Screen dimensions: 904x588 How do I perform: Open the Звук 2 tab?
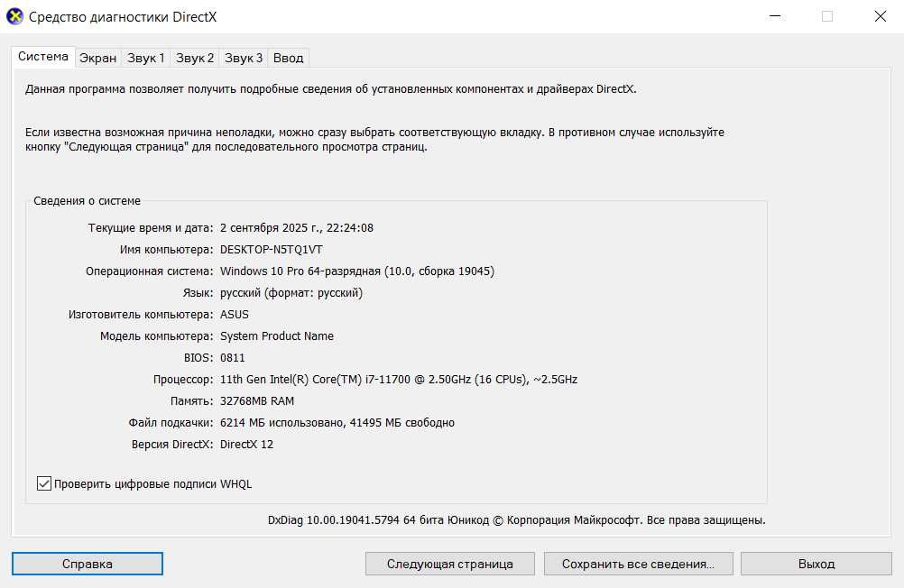195,58
